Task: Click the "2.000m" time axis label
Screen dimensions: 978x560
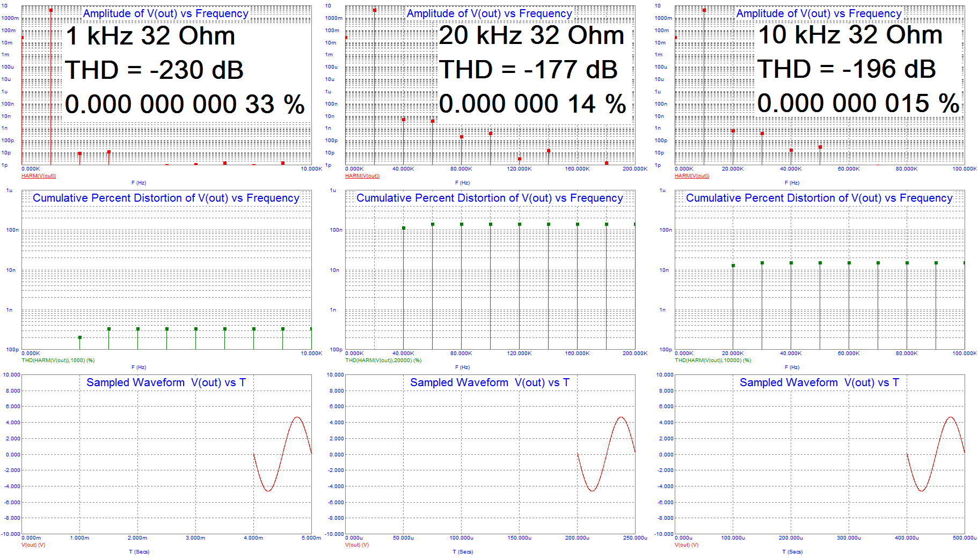Action: 137,538
